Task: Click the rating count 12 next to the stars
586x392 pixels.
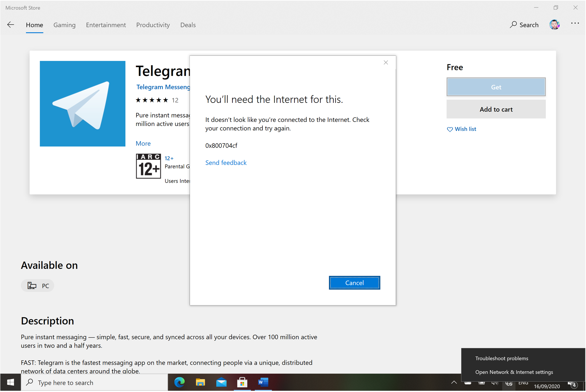Action: pos(175,100)
